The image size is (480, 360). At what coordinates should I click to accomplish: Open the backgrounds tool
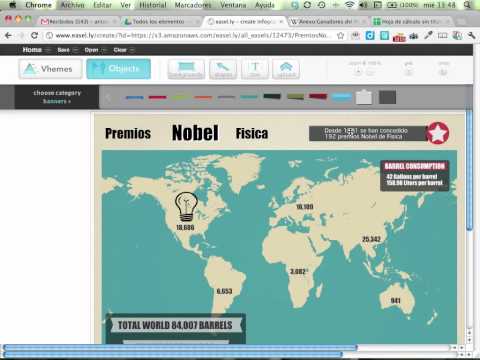186,69
